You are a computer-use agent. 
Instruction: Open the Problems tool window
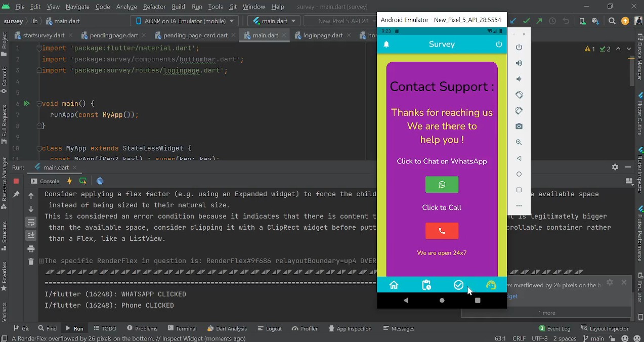(142, 328)
